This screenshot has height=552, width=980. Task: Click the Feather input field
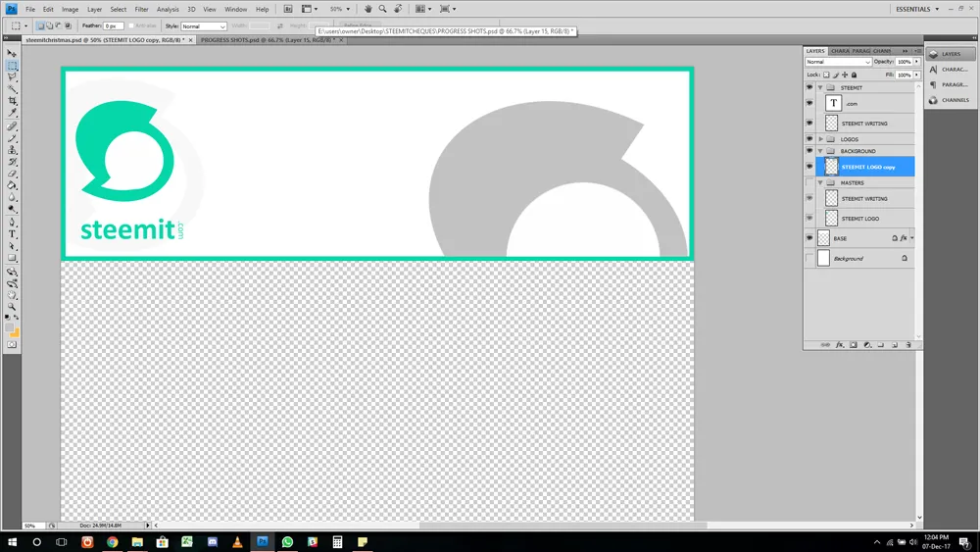113,26
